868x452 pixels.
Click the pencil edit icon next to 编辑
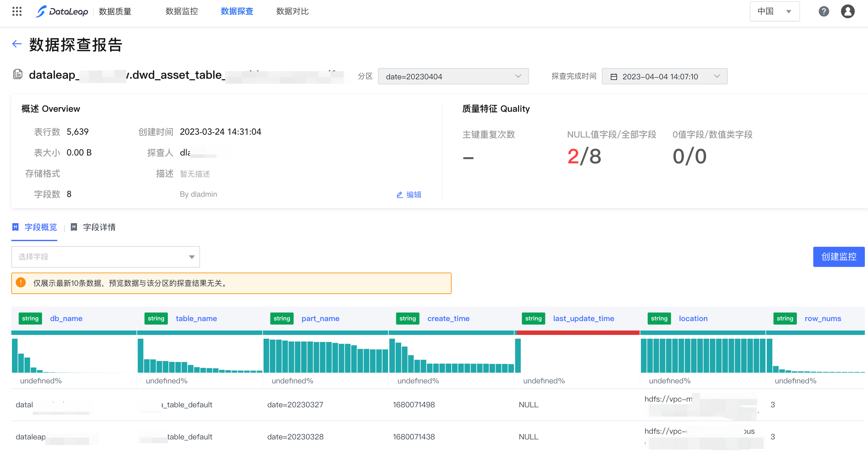coord(400,195)
